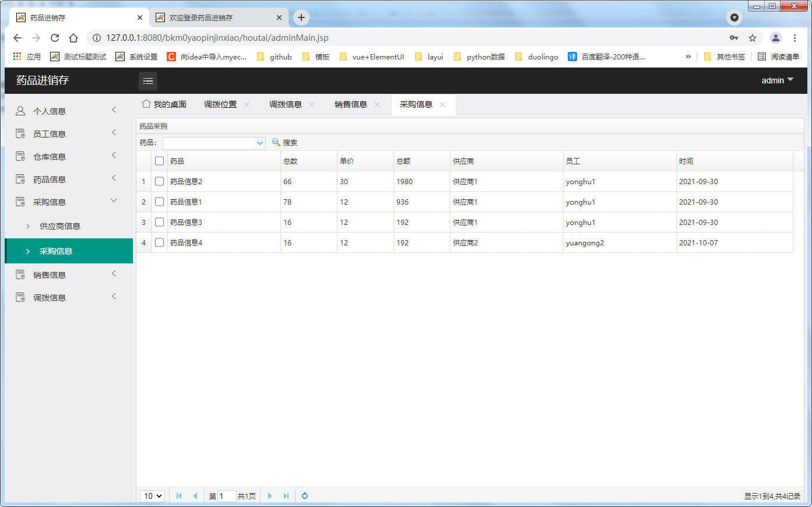Expand 调拨信息 sidebar chevron
The width and height of the screenshot is (812, 507).
pos(114,296)
